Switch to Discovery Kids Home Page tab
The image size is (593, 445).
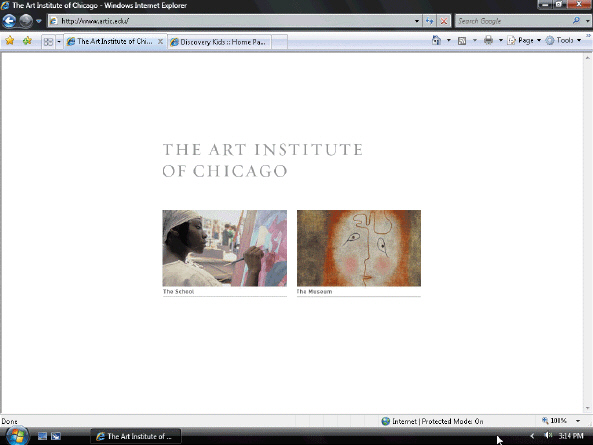pyautogui.click(x=219, y=42)
